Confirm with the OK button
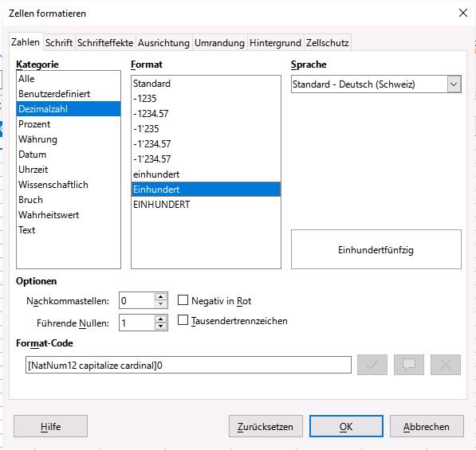The image size is (476, 450). pyautogui.click(x=346, y=426)
